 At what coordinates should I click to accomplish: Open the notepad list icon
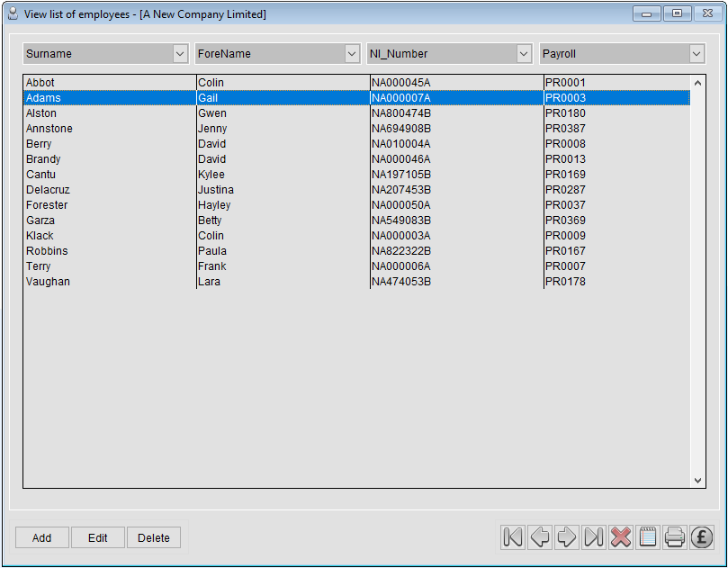[x=647, y=537]
